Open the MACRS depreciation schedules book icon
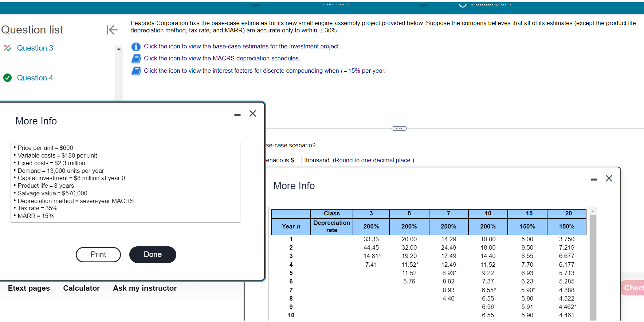The width and height of the screenshot is (644, 322). pyautogui.click(x=136, y=59)
